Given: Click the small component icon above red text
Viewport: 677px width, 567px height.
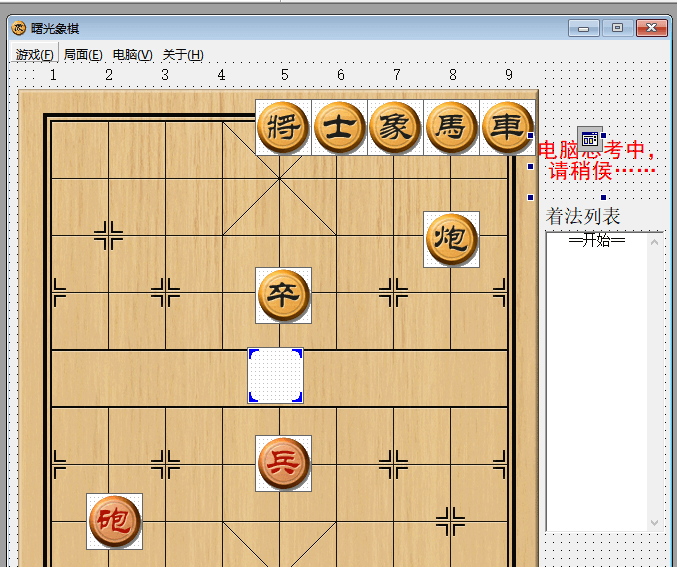Looking at the screenshot, I should 590,139.
